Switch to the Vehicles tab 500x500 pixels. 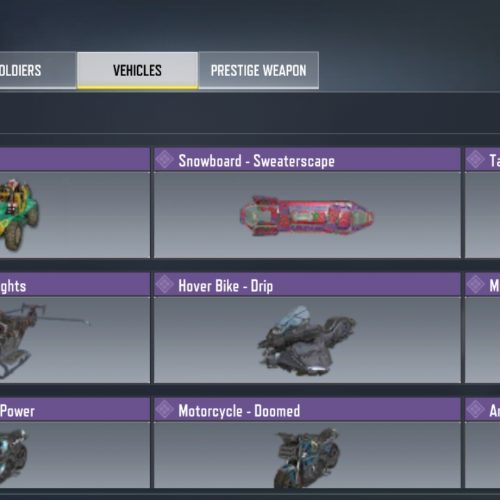[137, 70]
